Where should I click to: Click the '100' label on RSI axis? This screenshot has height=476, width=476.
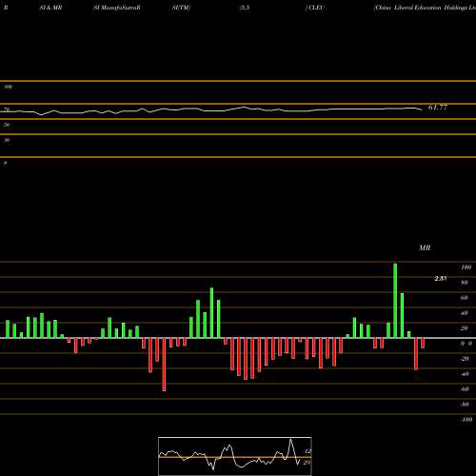click(9, 87)
